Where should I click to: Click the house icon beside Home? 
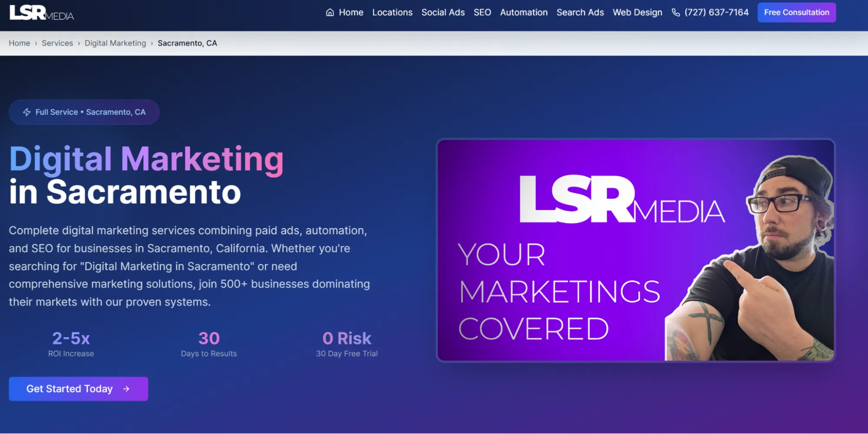click(330, 13)
